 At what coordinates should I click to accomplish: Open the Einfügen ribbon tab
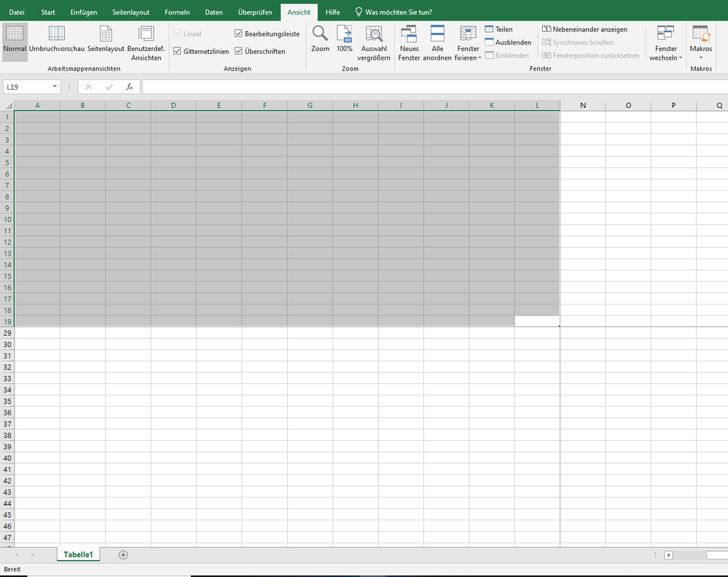84,12
